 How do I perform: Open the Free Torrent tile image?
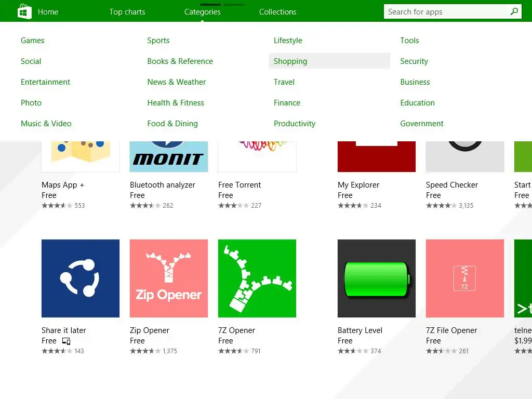tap(257, 156)
